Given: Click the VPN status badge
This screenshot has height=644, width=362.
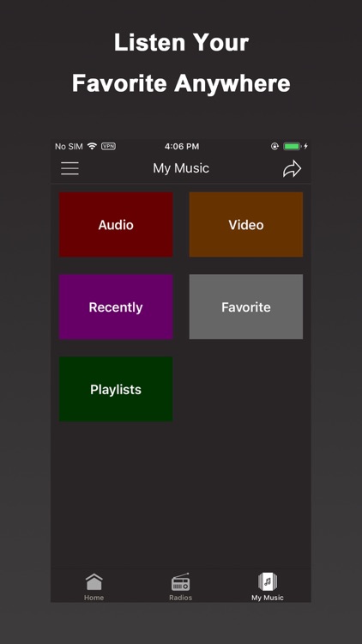Looking at the screenshot, I should click(108, 146).
